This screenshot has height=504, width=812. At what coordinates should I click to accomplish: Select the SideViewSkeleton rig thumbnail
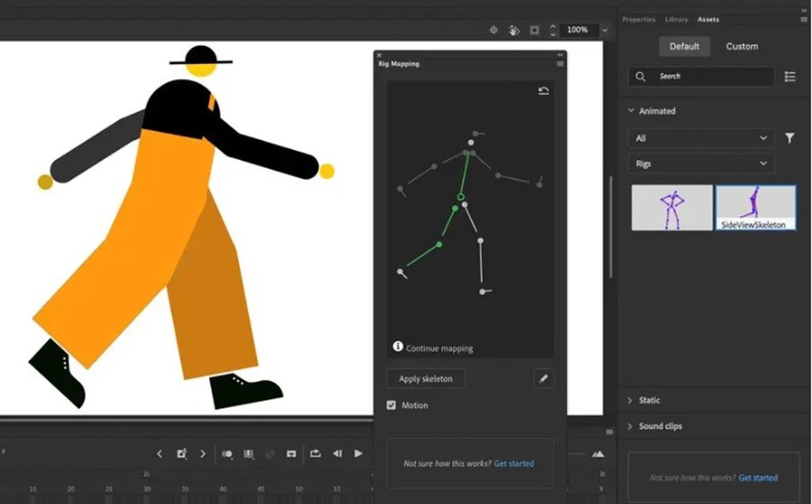pos(756,208)
